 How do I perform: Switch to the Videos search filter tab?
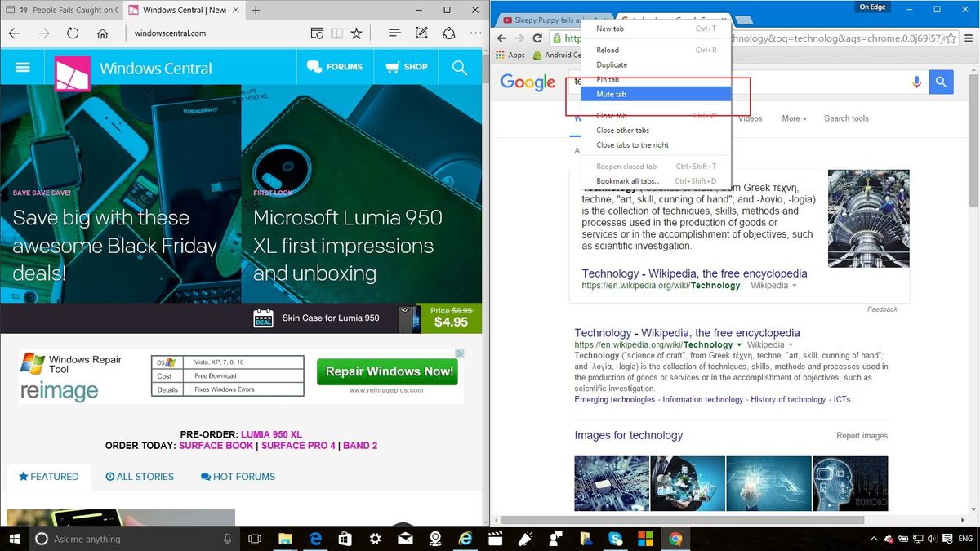(x=751, y=118)
